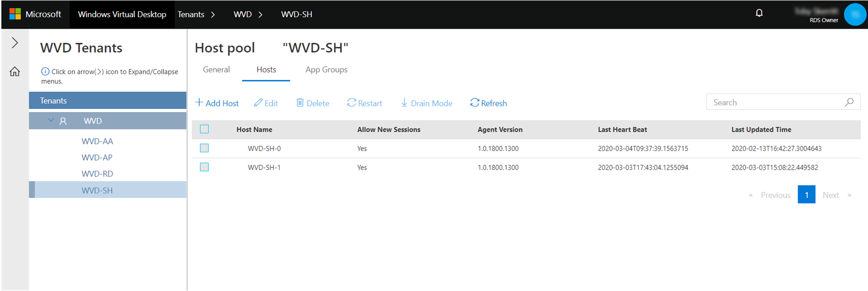This screenshot has height=291, width=868.
Task: Select host pool WVD-SH in tree
Action: pyautogui.click(x=108, y=190)
